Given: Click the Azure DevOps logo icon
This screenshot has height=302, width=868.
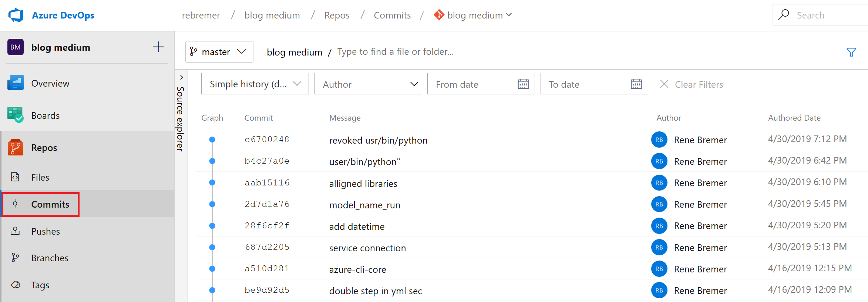Looking at the screenshot, I should (16, 15).
